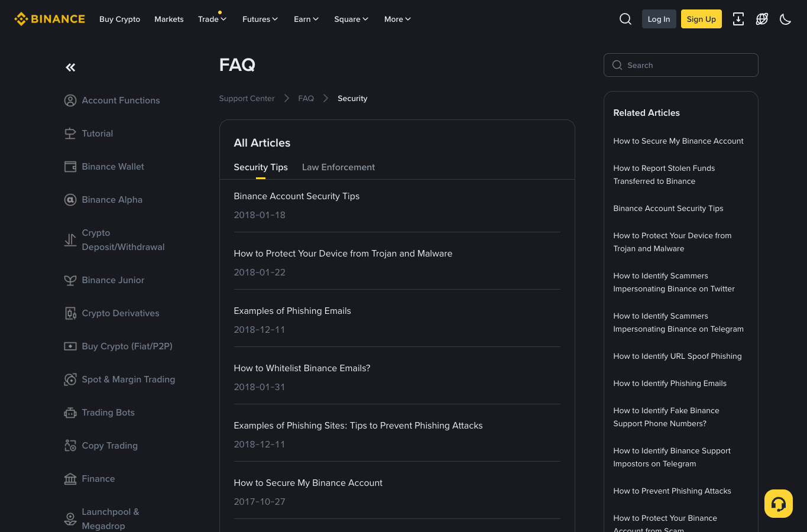Open Examples of Phishing Sites article

358,426
